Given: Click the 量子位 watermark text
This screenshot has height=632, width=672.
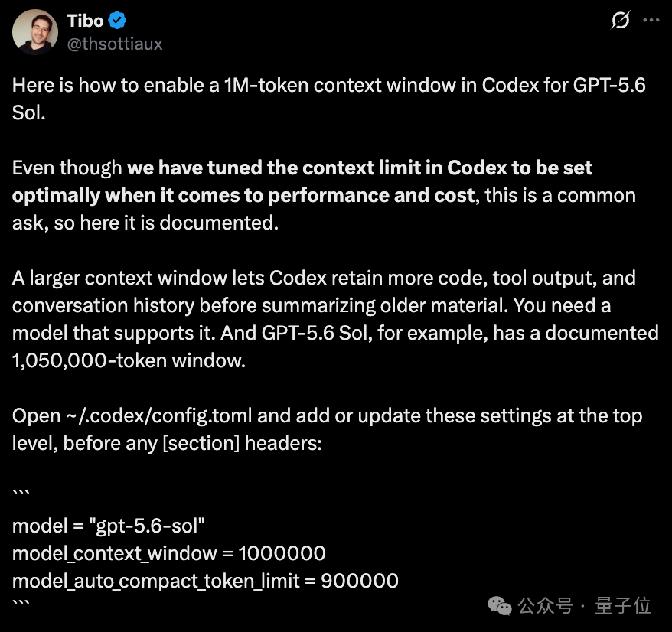Looking at the screenshot, I should [x=622, y=605].
